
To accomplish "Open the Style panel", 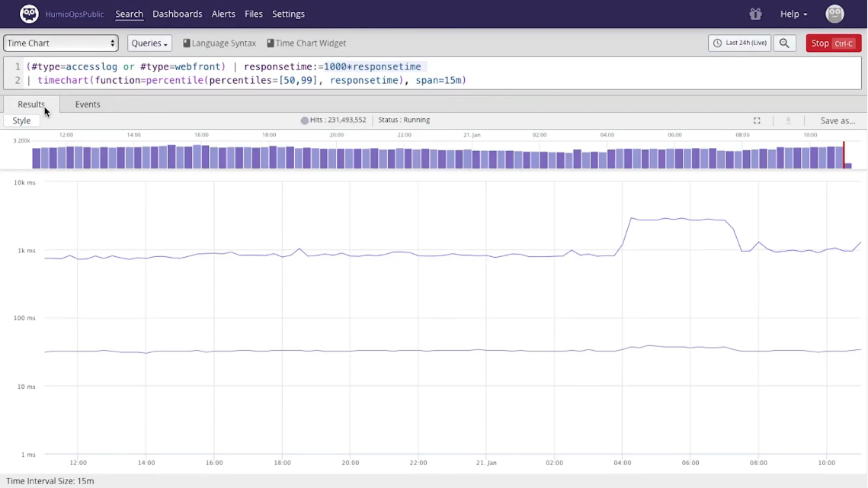I will coord(21,120).
